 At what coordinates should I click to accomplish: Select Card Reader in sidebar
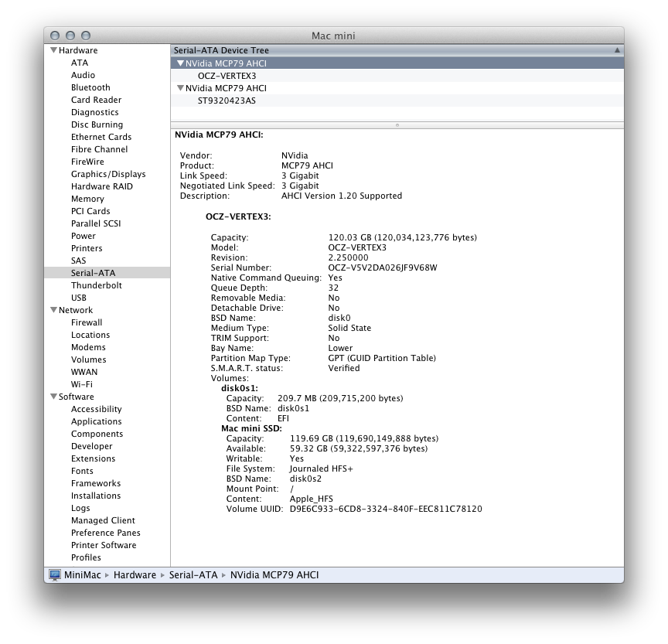[x=97, y=100]
